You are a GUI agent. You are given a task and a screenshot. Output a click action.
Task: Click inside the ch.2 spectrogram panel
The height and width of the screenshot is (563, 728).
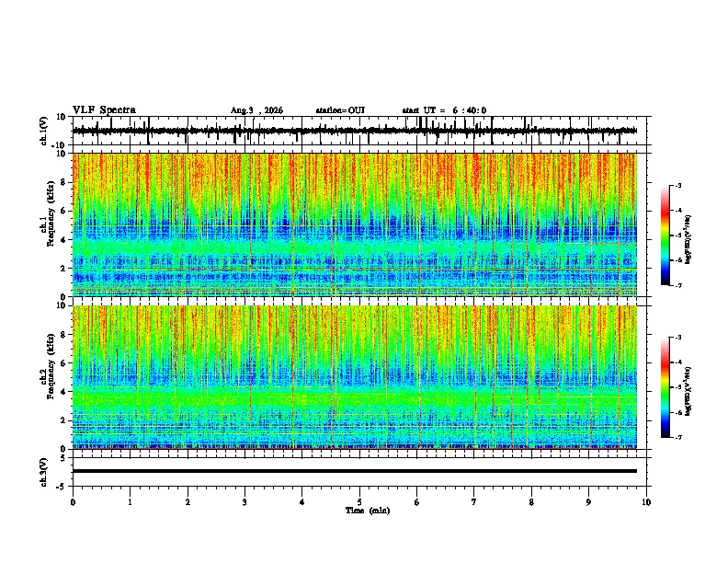click(x=355, y=377)
